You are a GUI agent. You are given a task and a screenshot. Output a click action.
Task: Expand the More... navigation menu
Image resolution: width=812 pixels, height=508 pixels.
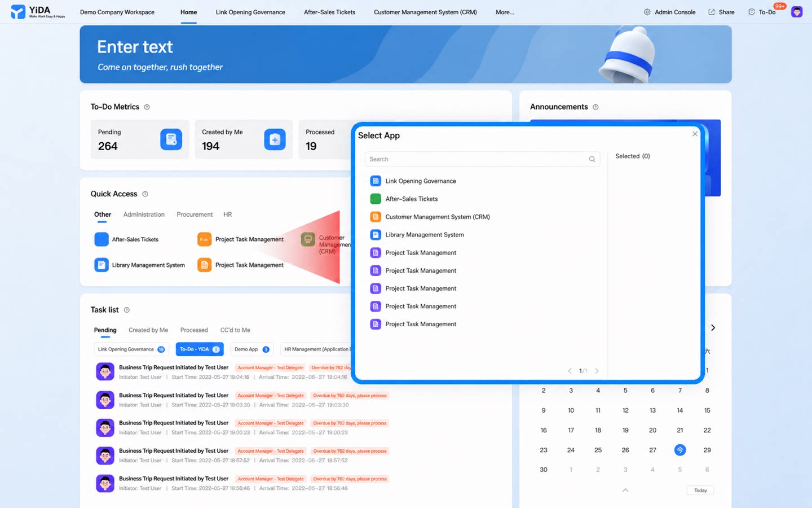505,12
